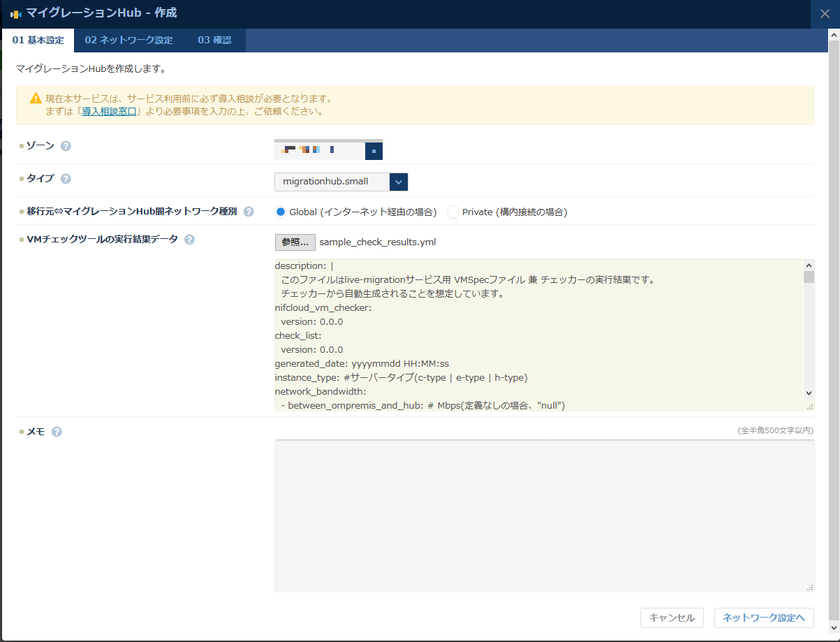Click the 参照... browse button

click(294, 242)
